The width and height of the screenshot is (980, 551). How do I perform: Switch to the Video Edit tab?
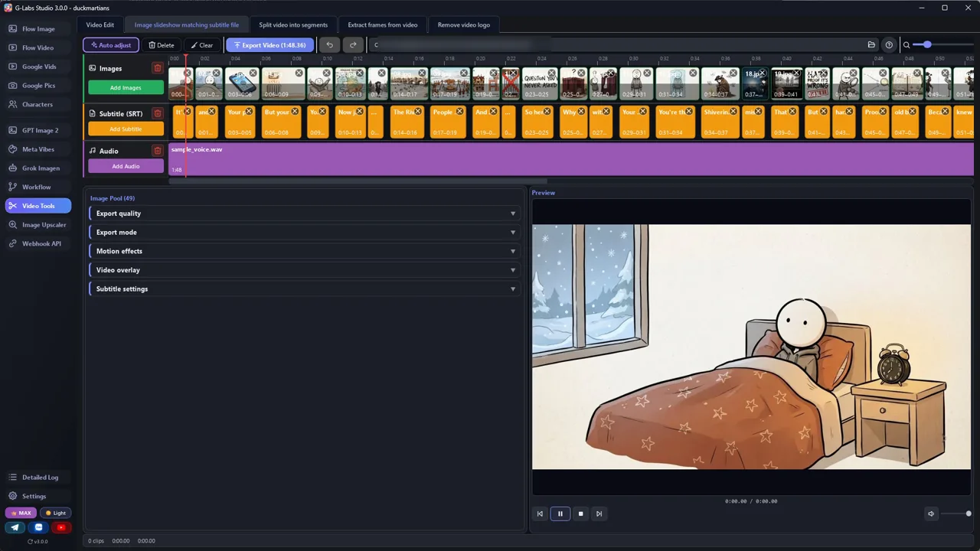click(100, 25)
